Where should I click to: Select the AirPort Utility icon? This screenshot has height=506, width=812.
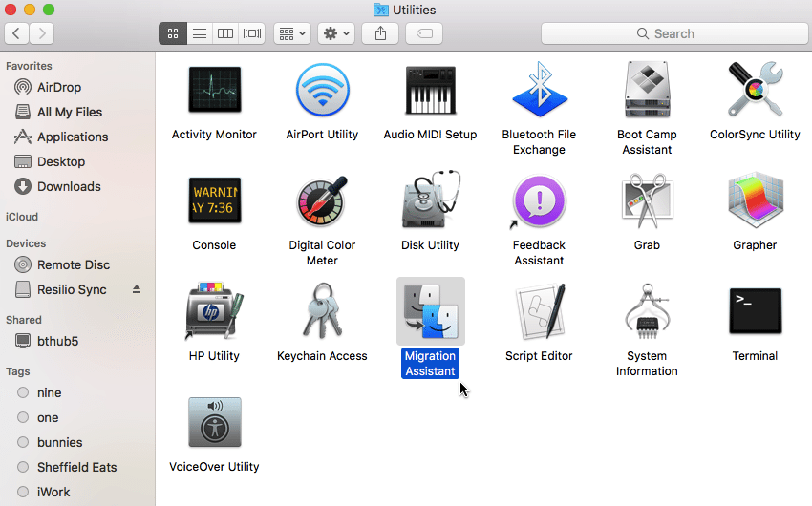point(322,90)
